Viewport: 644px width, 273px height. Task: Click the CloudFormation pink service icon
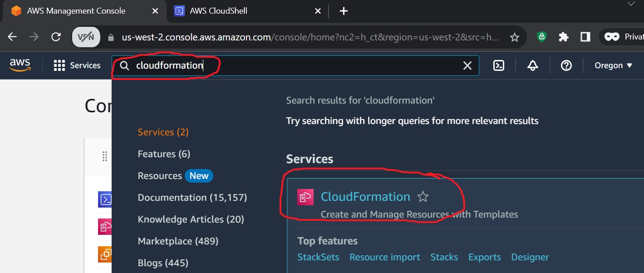(305, 197)
